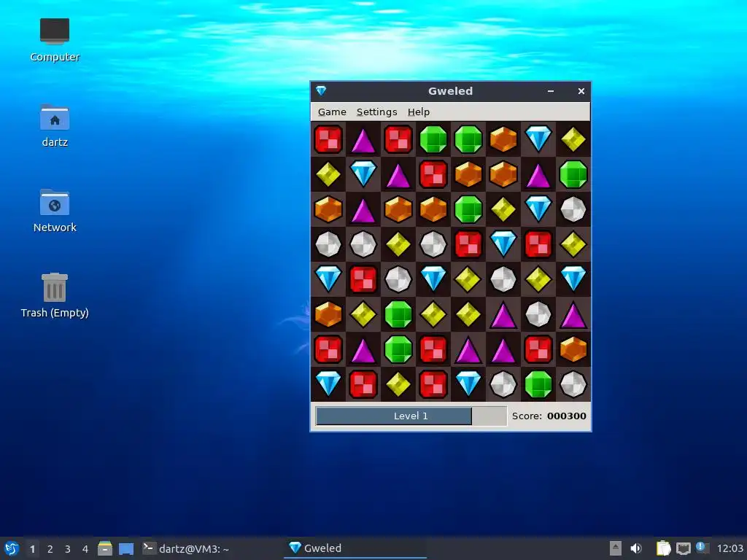Select the blue diamond in row 8, column 1
The width and height of the screenshot is (747, 560).
[328, 384]
